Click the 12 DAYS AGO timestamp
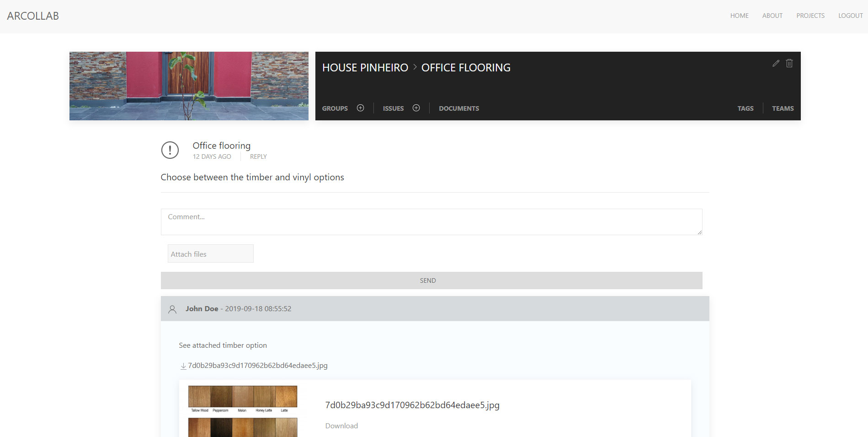868x437 pixels. coord(212,156)
